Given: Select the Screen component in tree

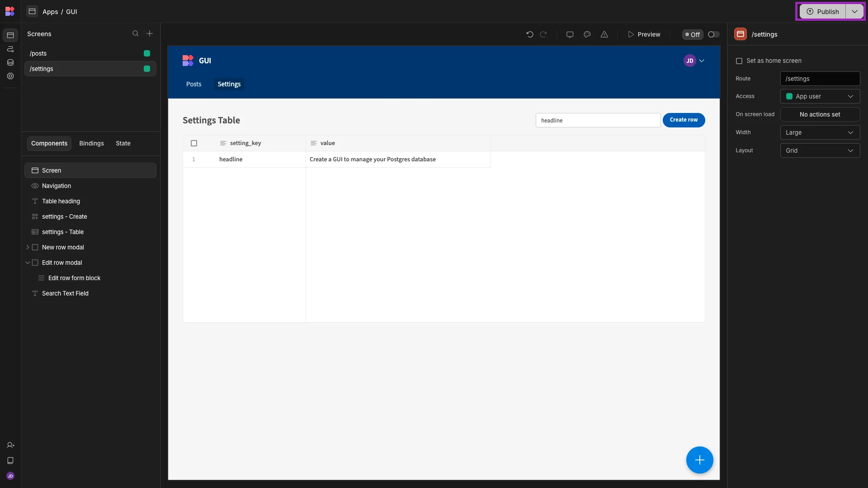Looking at the screenshot, I should point(90,170).
